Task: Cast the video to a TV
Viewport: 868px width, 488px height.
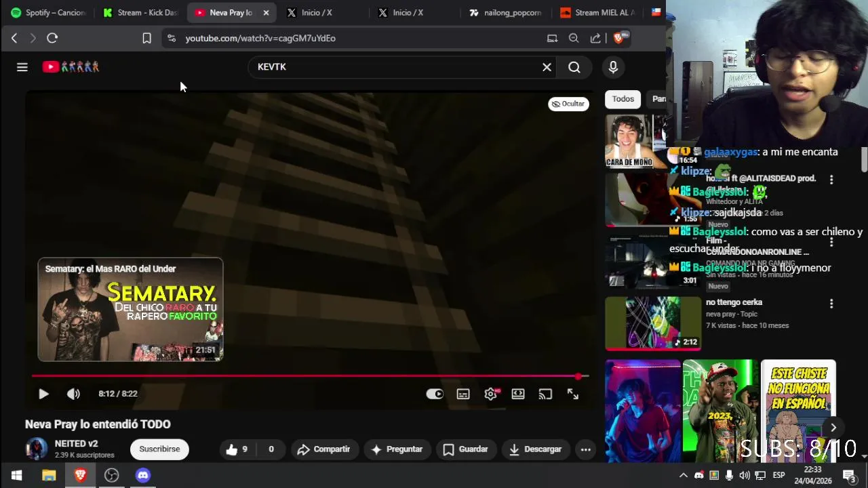Action: pyautogui.click(x=545, y=394)
